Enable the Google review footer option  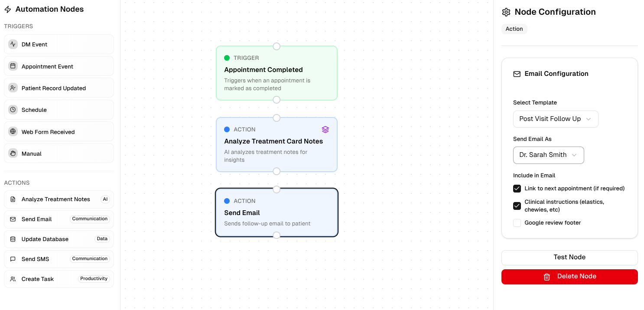517,222
